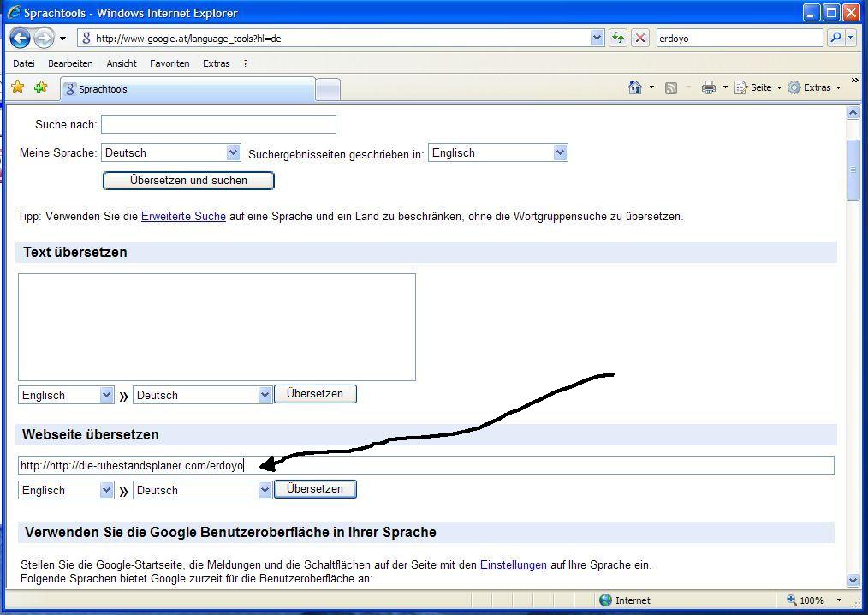Image resolution: width=868 pixels, height=615 pixels.
Task: Click 'Übersetzen und suchen' button
Action: click(188, 181)
